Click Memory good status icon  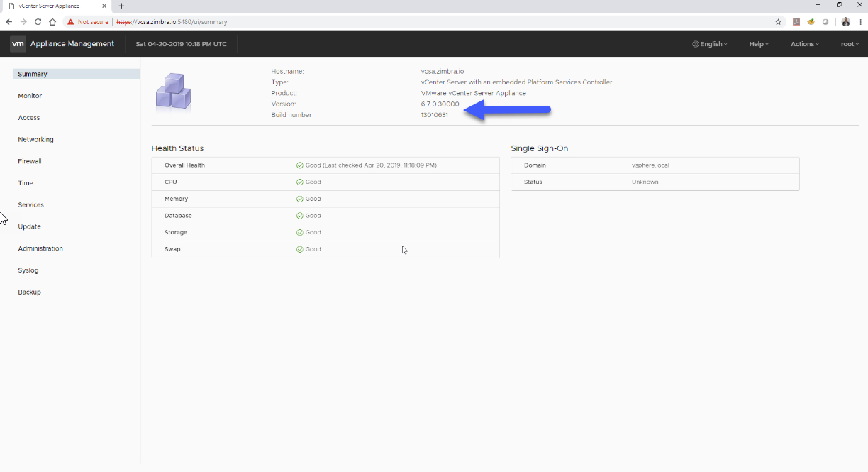click(x=300, y=199)
